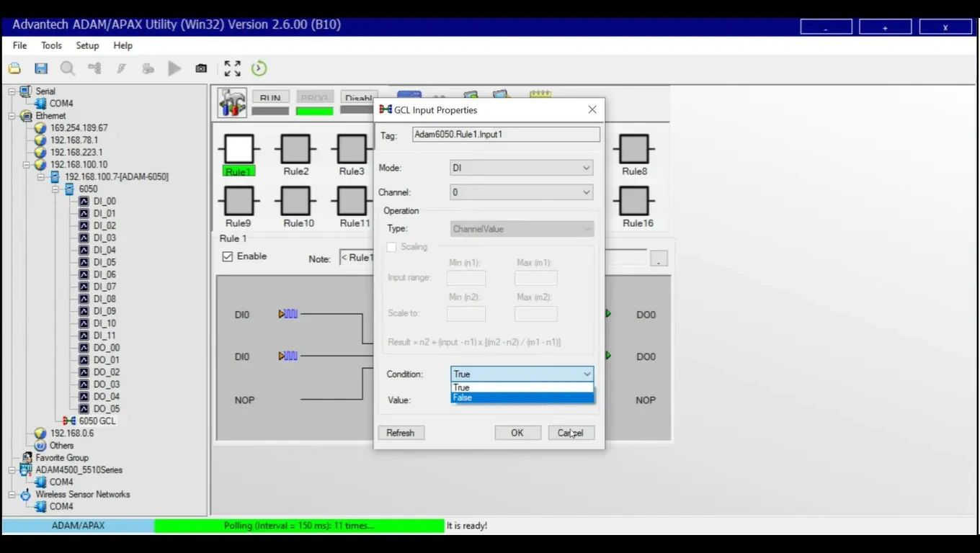Click the network tree toolbar icon beside search
Screen dimensions: 980x553
coord(94,68)
